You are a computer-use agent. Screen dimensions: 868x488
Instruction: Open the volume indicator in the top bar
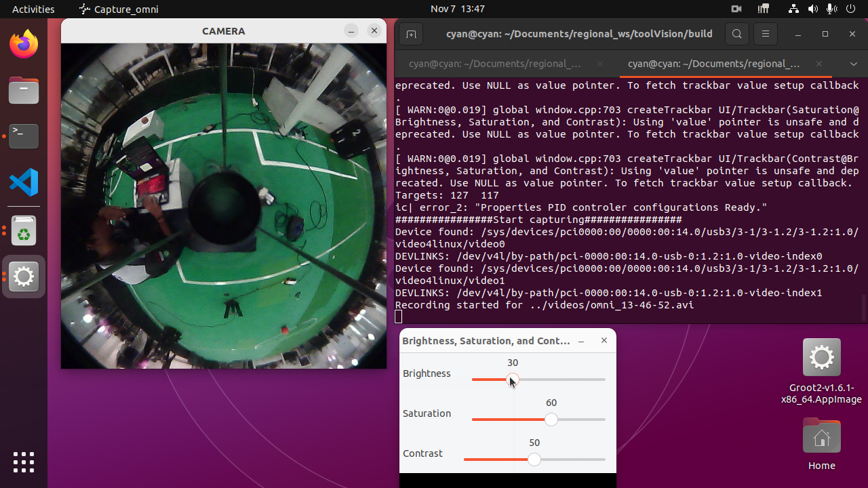[x=813, y=9]
